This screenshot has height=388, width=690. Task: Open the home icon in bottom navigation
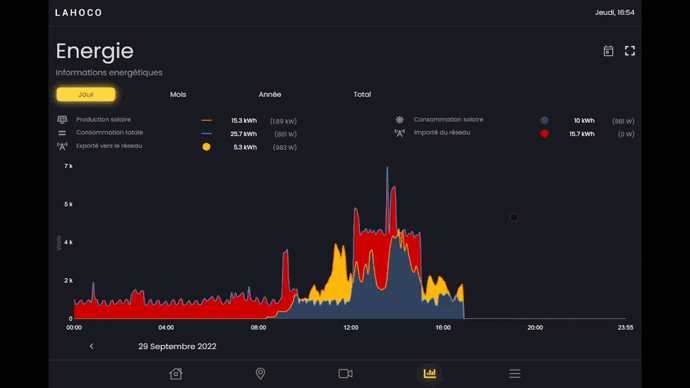(176, 373)
